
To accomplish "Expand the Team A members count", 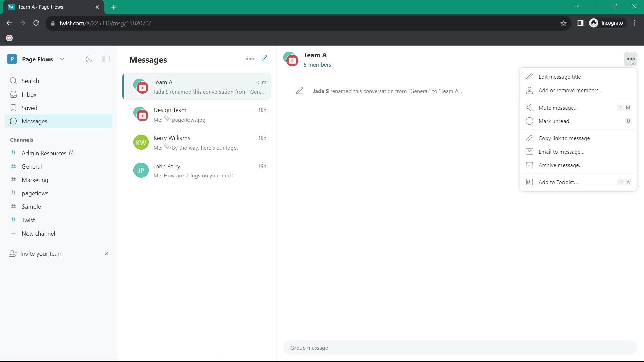I will pyautogui.click(x=318, y=65).
